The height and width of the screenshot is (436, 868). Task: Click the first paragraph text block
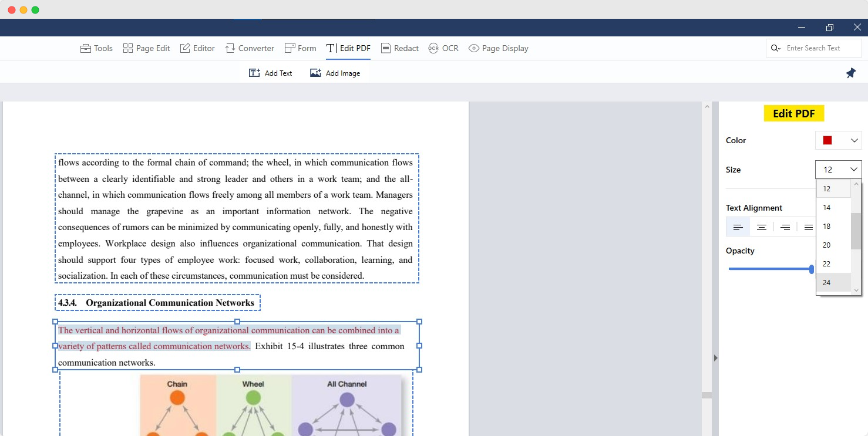tap(237, 219)
